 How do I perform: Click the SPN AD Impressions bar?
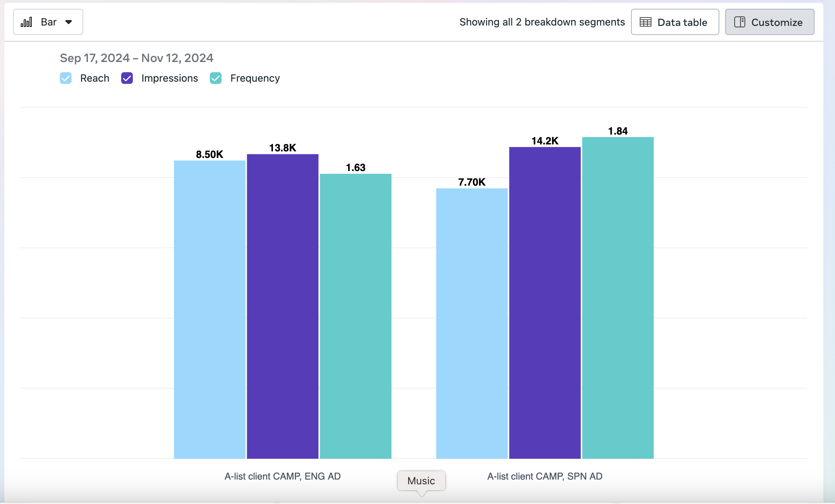pyautogui.click(x=545, y=303)
